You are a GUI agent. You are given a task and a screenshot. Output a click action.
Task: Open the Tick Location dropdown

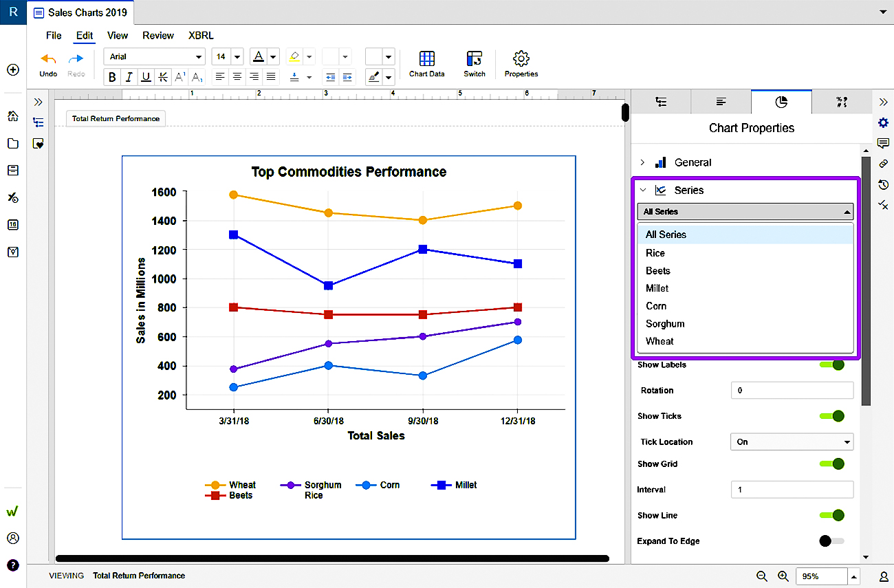tap(792, 442)
